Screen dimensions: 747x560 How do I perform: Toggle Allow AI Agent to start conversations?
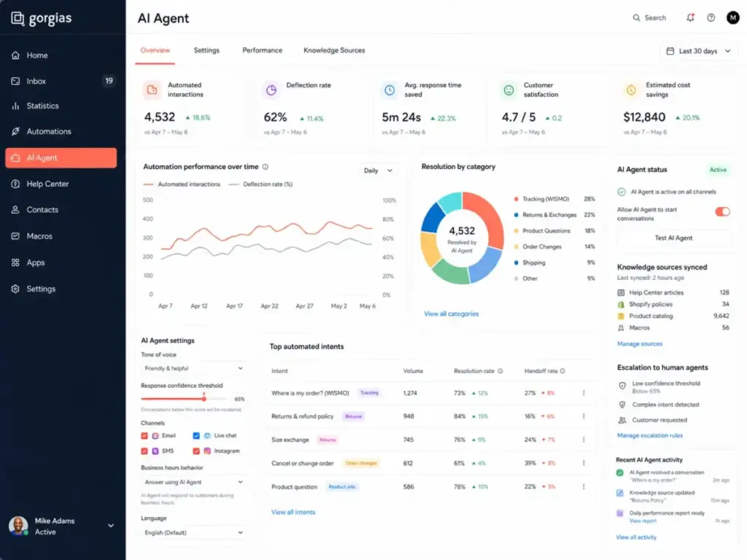[x=722, y=212]
